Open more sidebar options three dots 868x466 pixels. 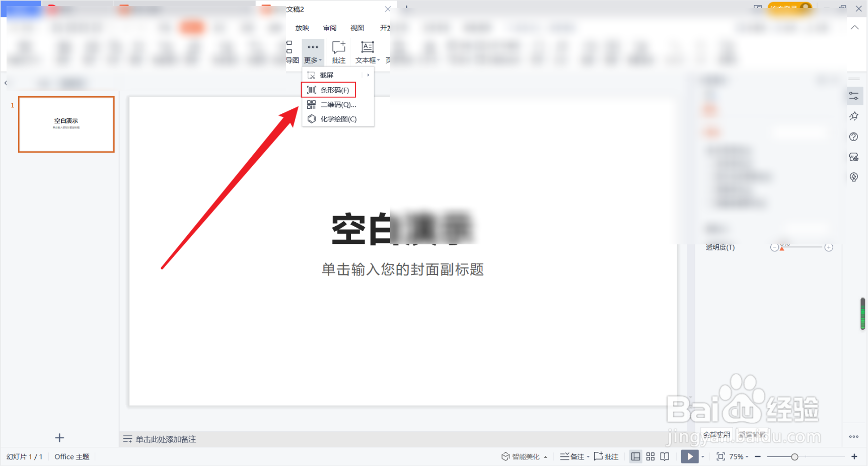[854, 437]
